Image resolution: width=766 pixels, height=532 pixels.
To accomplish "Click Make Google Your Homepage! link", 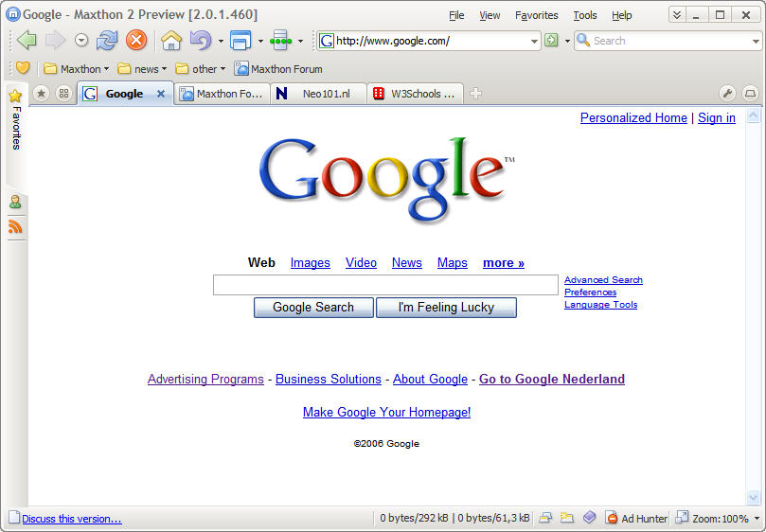I will point(387,413).
